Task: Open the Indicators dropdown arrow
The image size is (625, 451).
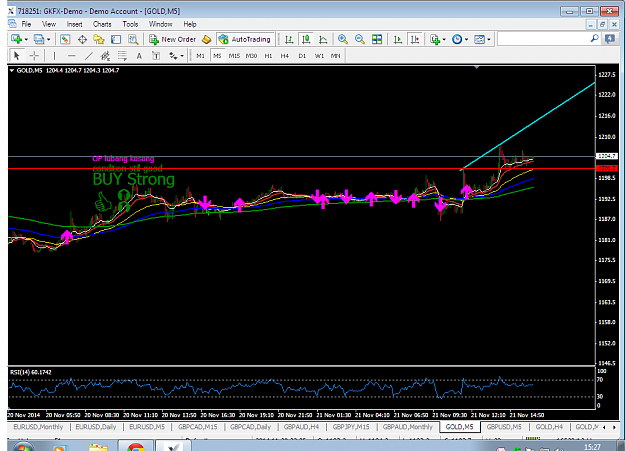Action: pyautogui.click(x=444, y=39)
